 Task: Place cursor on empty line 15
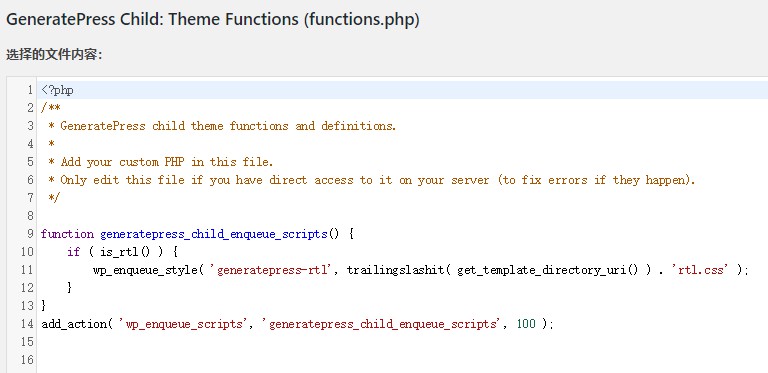click(402, 342)
